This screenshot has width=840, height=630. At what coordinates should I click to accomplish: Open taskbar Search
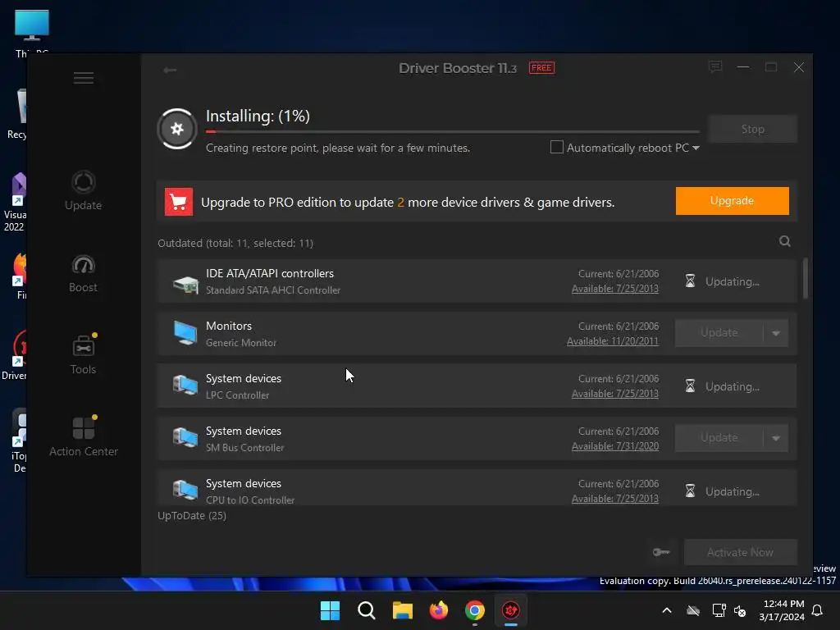point(367,610)
